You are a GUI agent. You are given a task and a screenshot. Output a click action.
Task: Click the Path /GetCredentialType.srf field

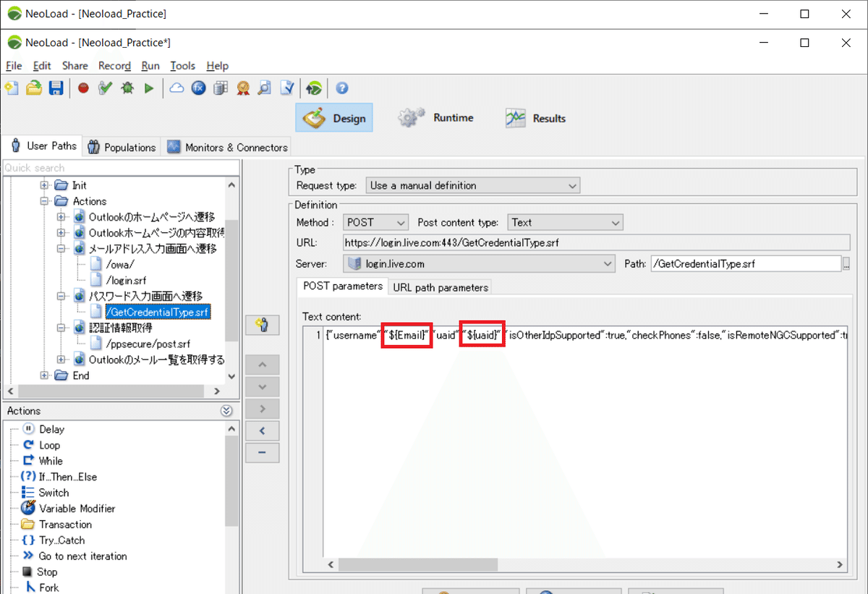pos(746,264)
